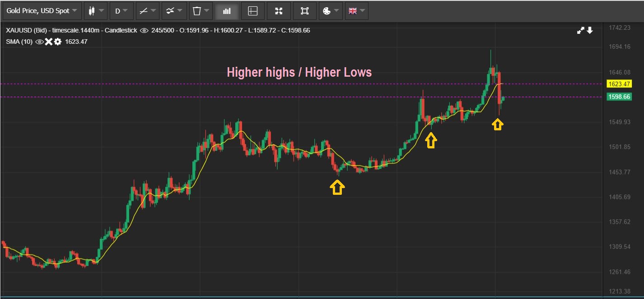Open the candlestick chart type dropdown
This screenshot has width=644, height=299.
[96, 11]
